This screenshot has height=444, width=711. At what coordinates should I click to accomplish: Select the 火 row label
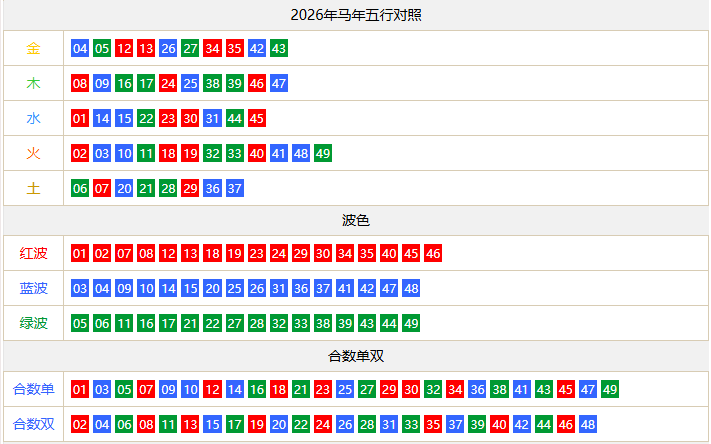[x=33, y=153]
